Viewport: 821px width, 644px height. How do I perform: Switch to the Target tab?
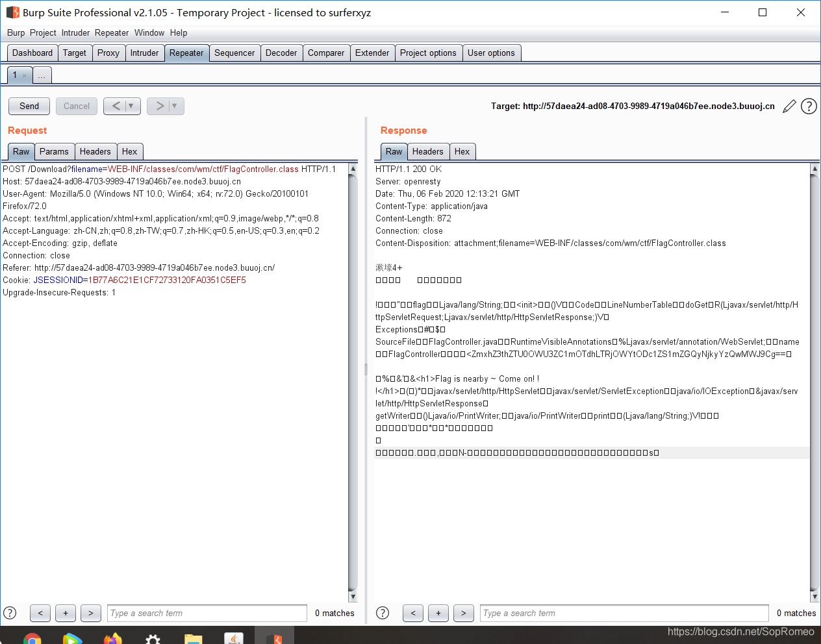tap(75, 53)
